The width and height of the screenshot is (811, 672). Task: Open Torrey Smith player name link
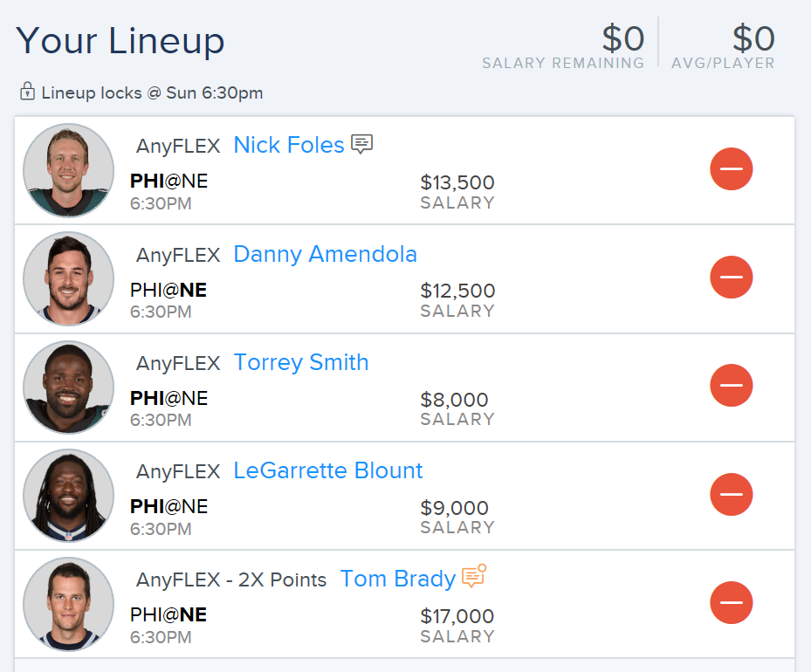click(301, 362)
